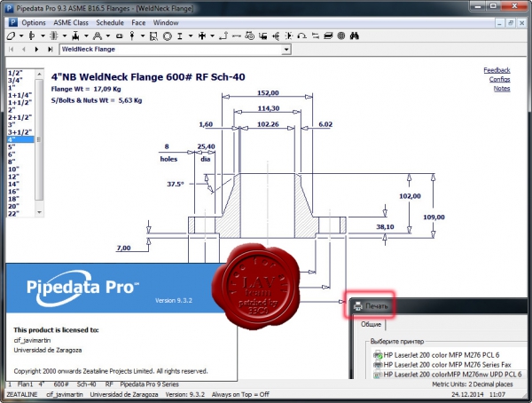
Task: Select the cross fitting toolbar icon
Action: tap(202, 36)
